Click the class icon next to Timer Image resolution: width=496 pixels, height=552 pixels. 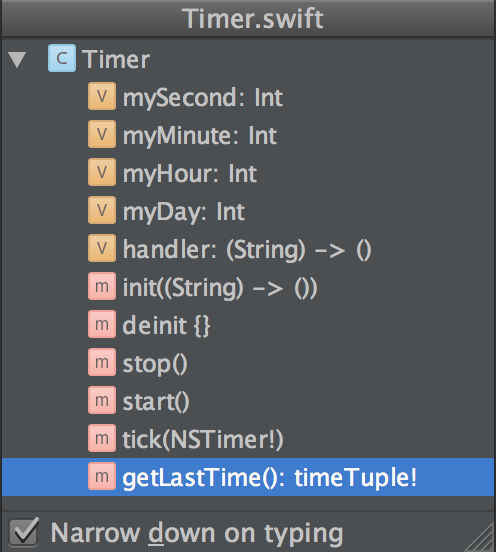point(62,58)
